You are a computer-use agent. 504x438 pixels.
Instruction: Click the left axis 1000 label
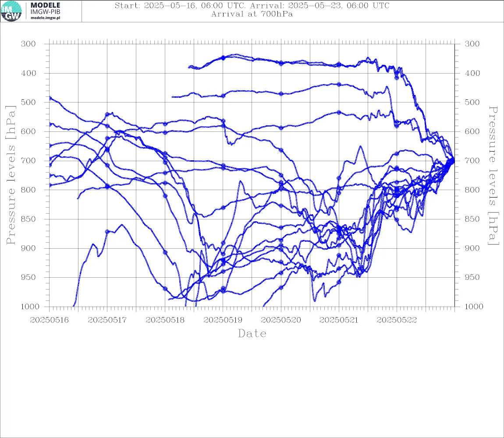pyautogui.click(x=30, y=306)
